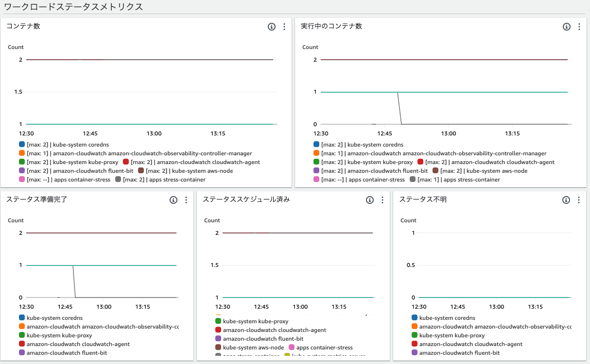590x364 pixels.
Task: Open three-dot menu on コンテナ数 widget
Action: pyautogui.click(x=284, y=27)
